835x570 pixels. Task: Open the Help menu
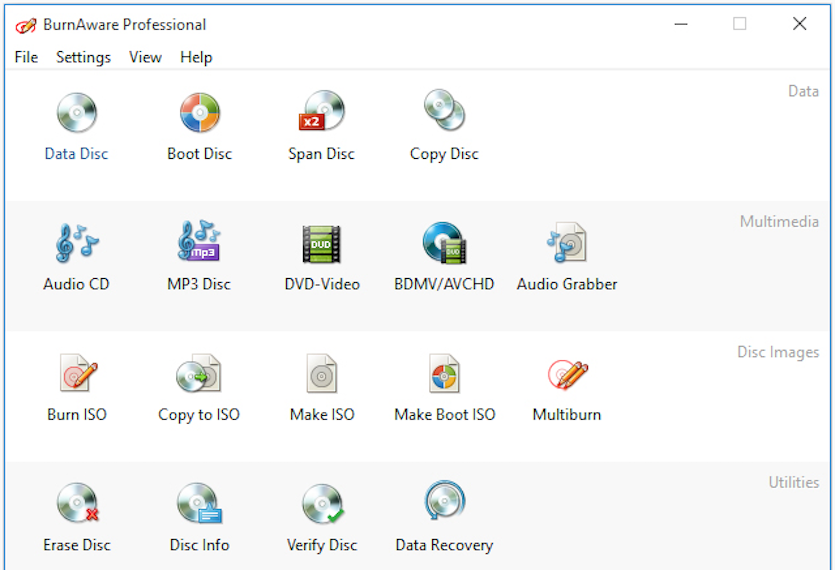196,57
